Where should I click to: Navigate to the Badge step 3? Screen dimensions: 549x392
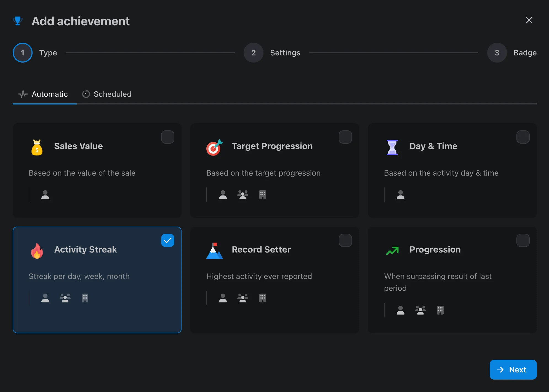click(497, 53)
